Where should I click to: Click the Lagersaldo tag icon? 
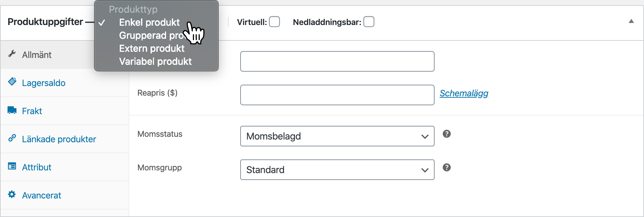coord(12,82)
